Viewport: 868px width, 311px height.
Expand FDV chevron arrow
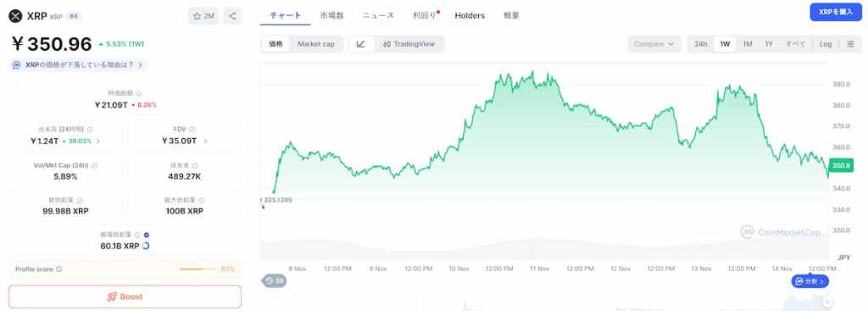point(205,142)
